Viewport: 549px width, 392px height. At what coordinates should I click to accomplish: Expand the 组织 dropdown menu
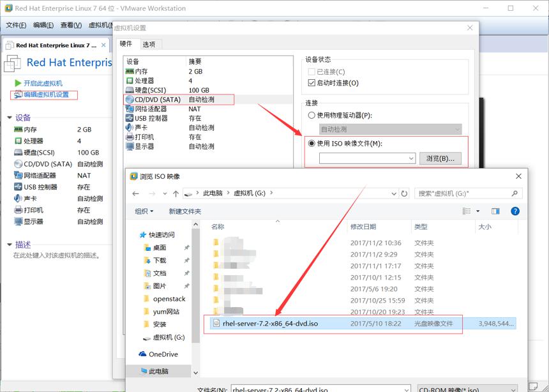click(144, 211)
